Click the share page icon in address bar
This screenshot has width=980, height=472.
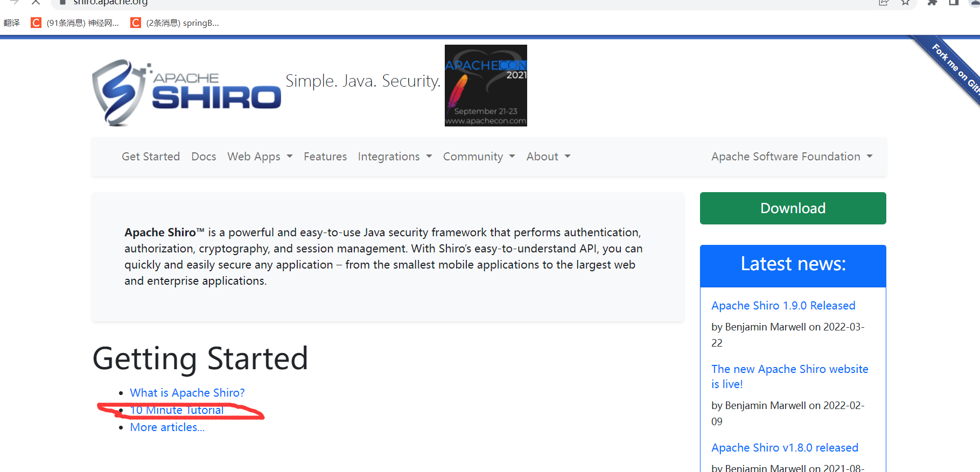click(884, 2)
